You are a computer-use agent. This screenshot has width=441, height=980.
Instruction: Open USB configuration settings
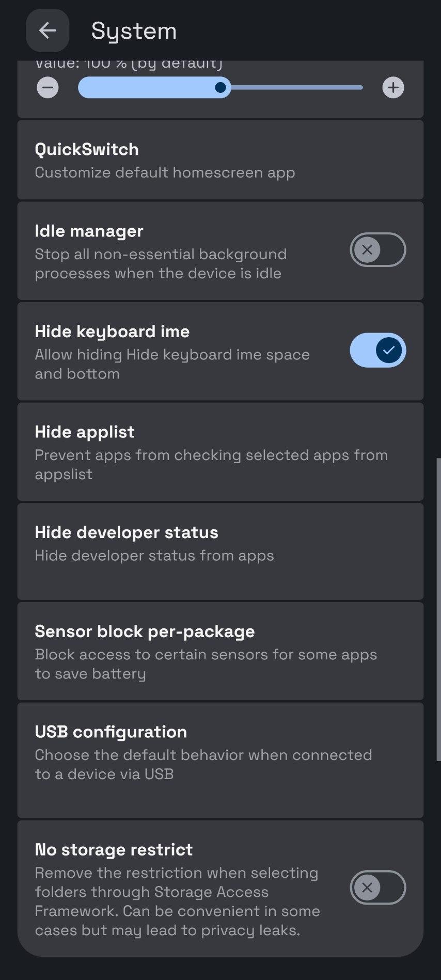point(220,760)
